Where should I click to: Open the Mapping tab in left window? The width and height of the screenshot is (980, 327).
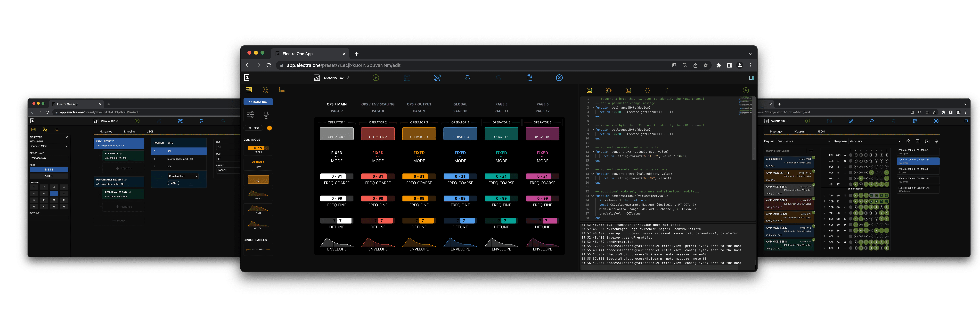click(x=129, y=132)
